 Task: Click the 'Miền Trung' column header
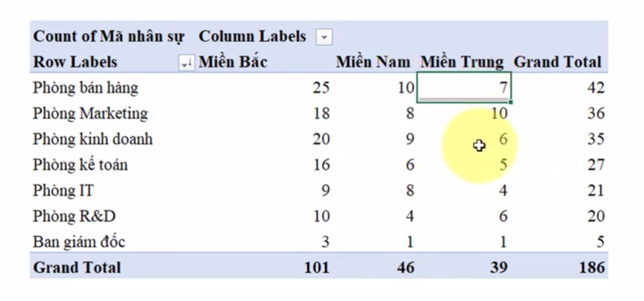point(462,62)
